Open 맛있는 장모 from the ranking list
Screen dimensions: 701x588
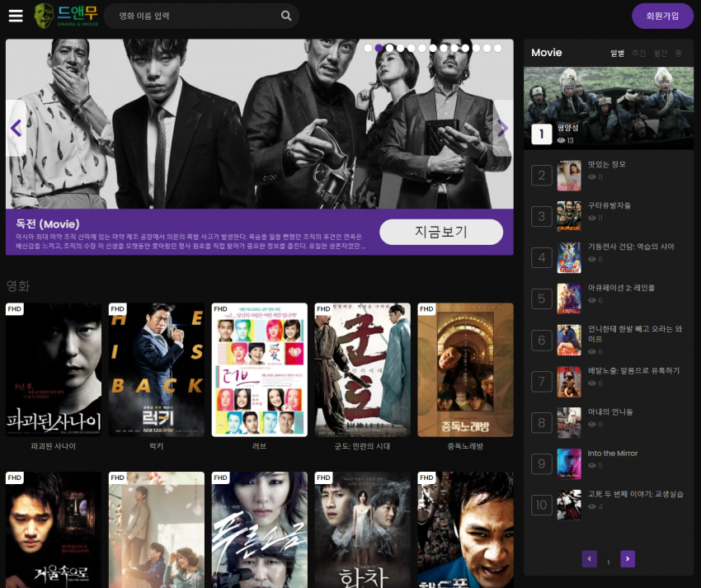click(x=607, y=164)
